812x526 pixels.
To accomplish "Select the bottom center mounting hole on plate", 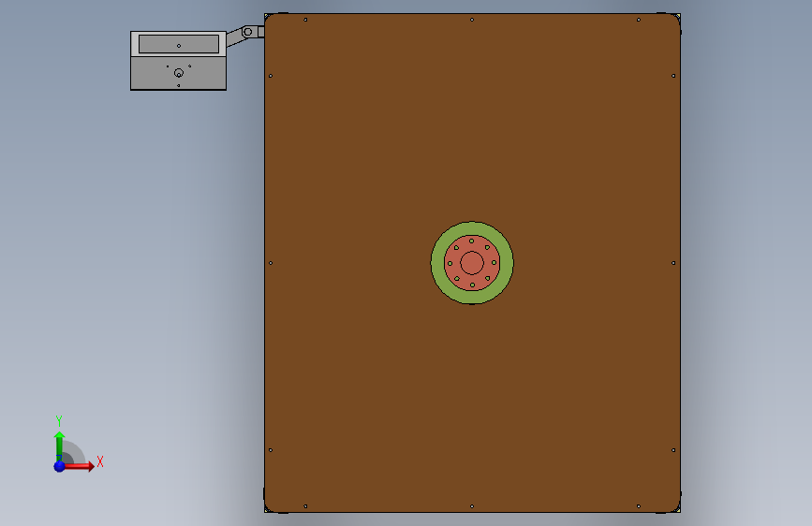I will (472, 506).
